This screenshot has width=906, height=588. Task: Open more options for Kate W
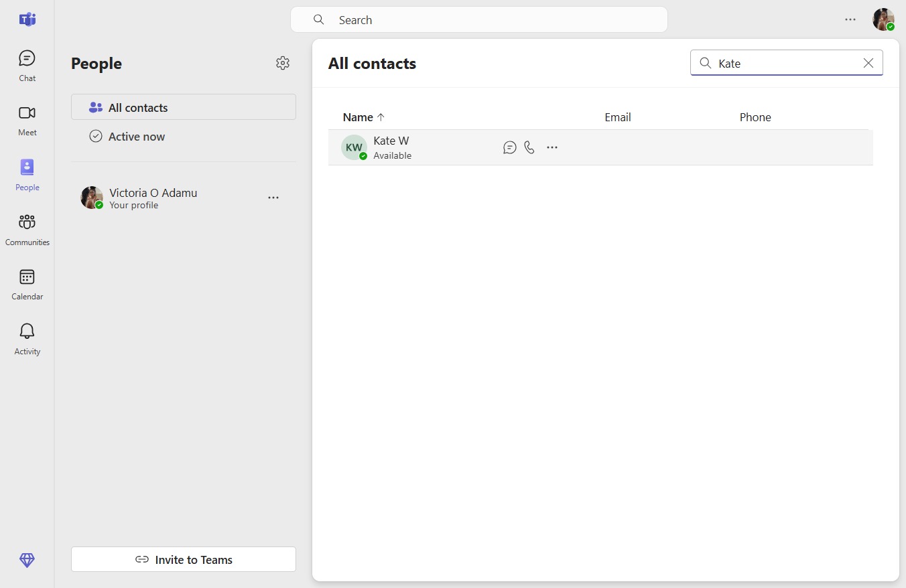(x=552, y=147)
